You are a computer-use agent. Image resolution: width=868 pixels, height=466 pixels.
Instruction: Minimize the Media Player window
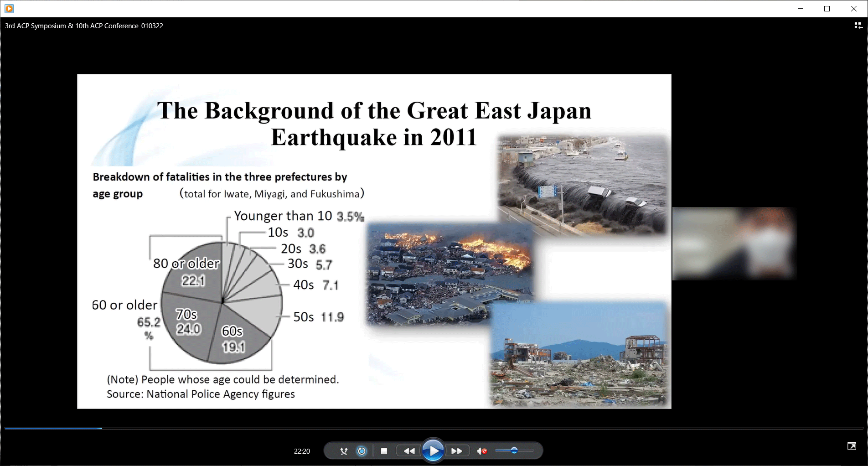pos(801,9)
